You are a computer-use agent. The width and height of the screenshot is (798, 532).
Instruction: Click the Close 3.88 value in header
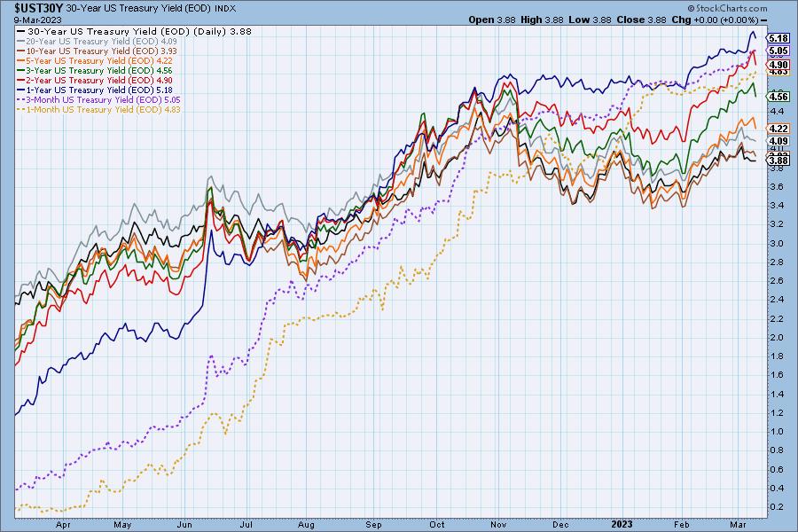click(641, 20)
